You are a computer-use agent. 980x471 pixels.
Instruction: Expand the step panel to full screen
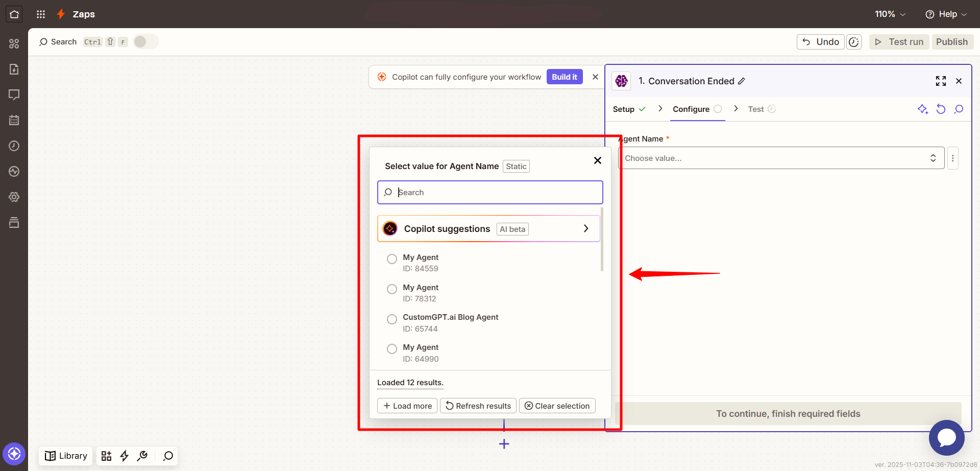pyautogui.click(x=941, y=81)
